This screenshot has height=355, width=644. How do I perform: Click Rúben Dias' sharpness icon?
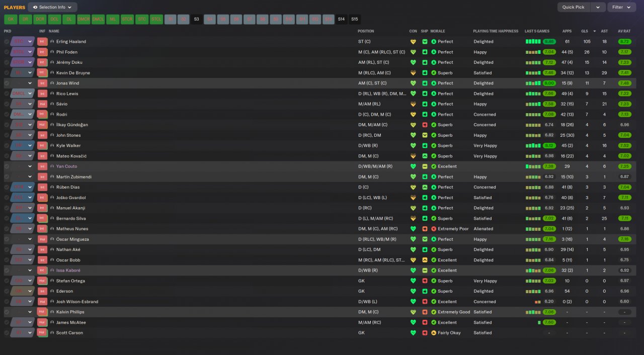tap(425, 187)
